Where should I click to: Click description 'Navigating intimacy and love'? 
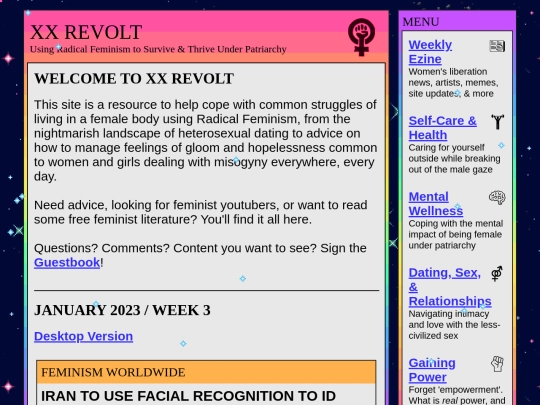click(x=454, y=325)
